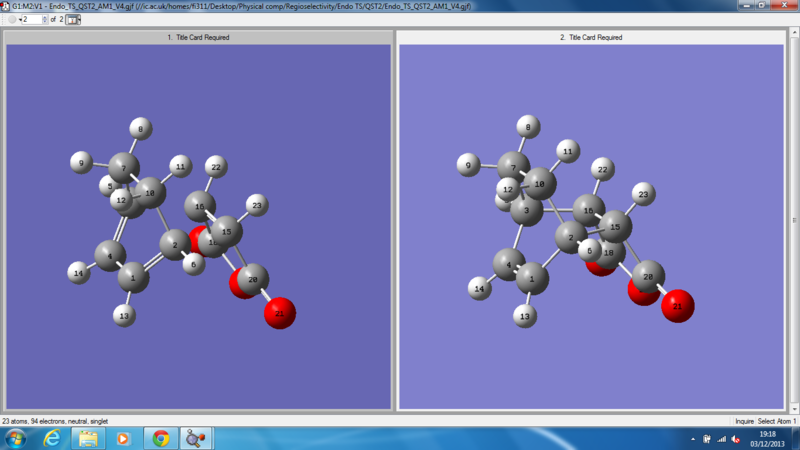The height and width of the screenshot is (450, 800).
Task: Start the frame animation with the grey circle button
Action: click(12, 19)
